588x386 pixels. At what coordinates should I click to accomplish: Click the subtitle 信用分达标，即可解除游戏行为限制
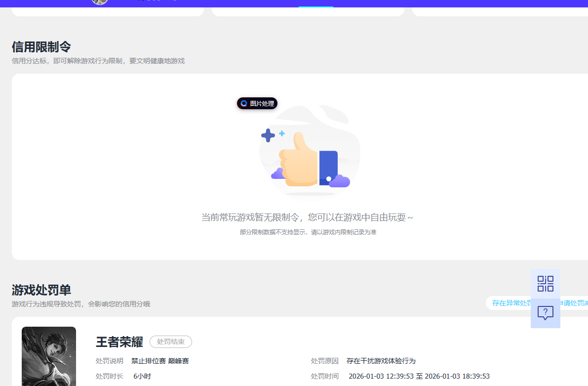pyautogui.click(x=98, y=61)
